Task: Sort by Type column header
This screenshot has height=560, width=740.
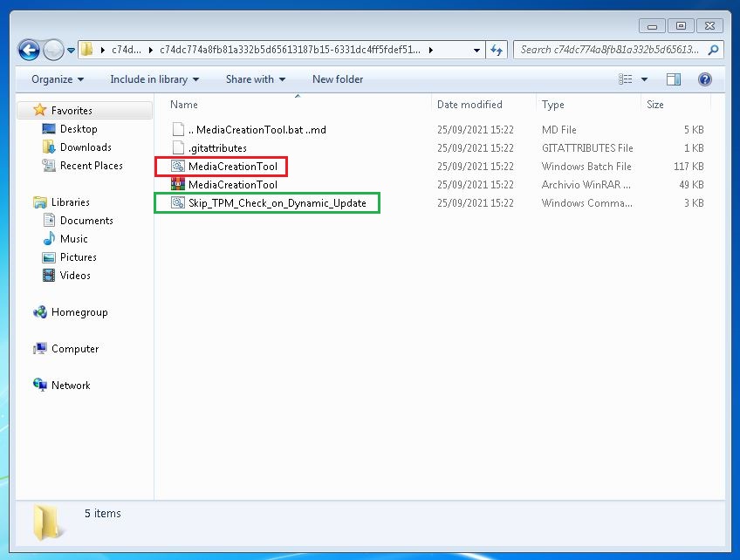Action: point(552,105)
